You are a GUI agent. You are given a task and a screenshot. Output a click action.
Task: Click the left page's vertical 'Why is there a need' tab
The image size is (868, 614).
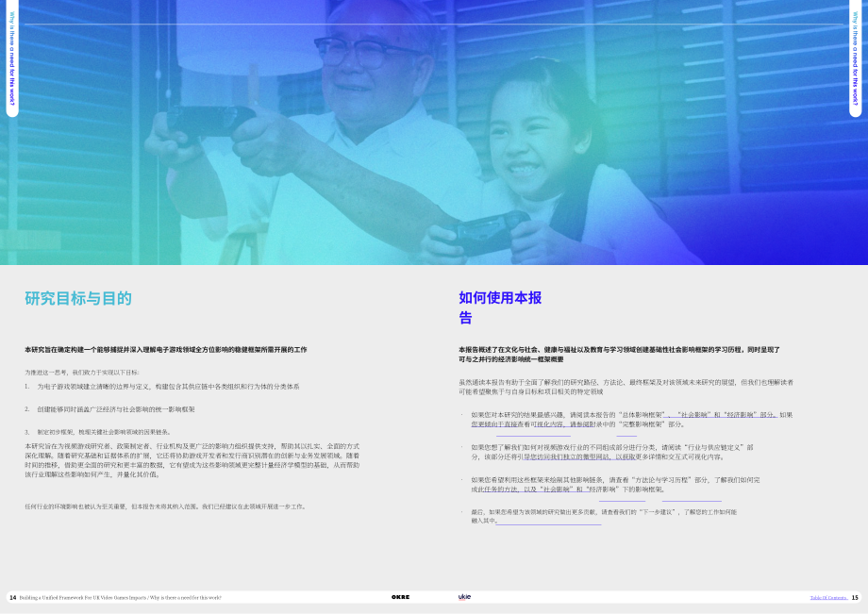pyautogui.click(x=11, y=58)
